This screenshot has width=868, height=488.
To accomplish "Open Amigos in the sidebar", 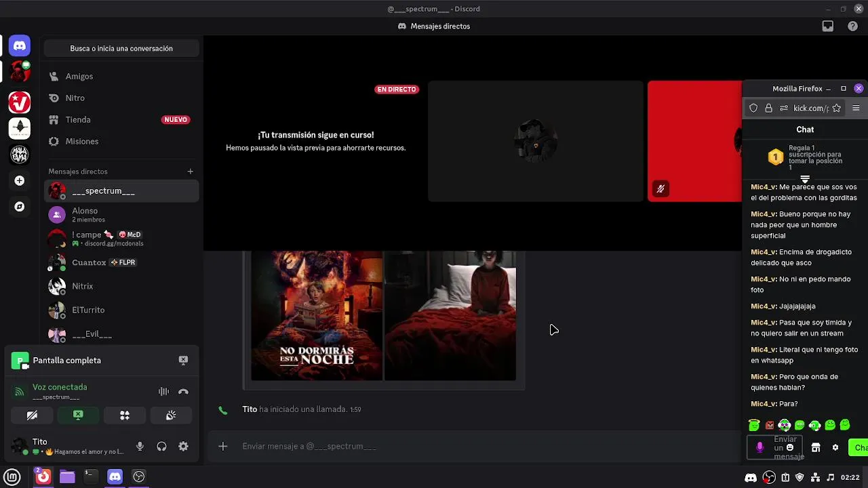I will coord(121,77).
